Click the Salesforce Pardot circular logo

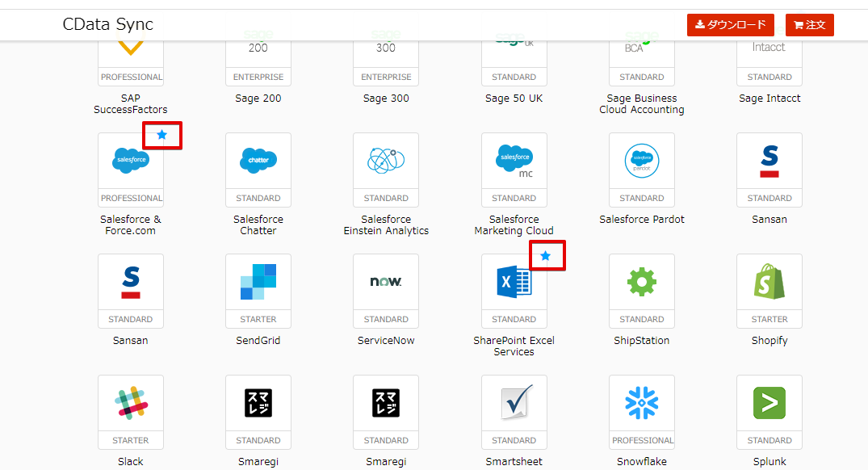pyautogui.click(x=642, y=161)
